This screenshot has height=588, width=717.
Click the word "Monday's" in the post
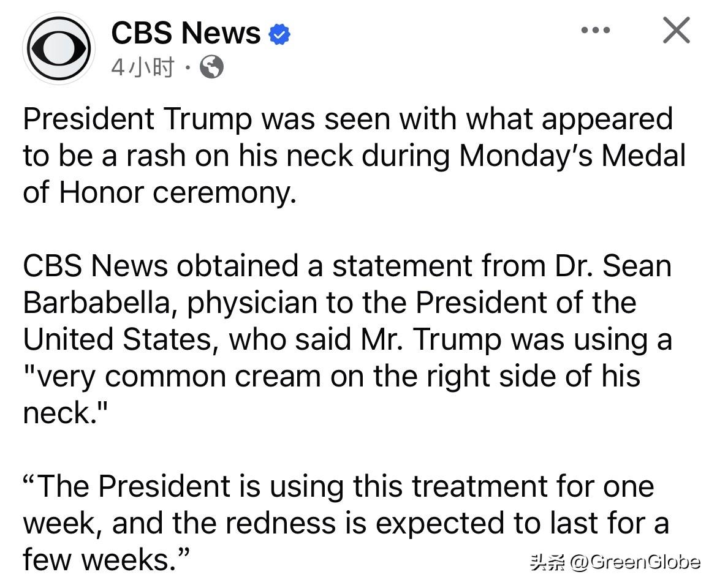click(525, 155)
